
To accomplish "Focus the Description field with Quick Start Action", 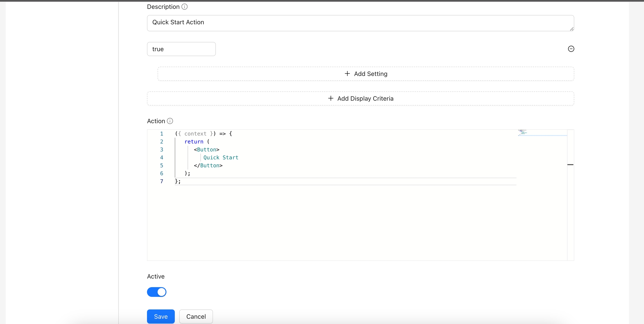I will 360,23.
